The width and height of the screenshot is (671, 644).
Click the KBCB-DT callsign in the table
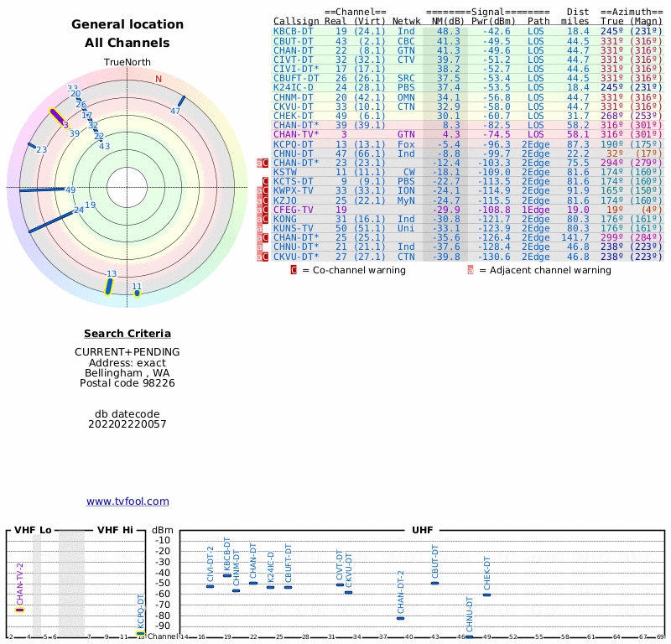click(293, 31)
